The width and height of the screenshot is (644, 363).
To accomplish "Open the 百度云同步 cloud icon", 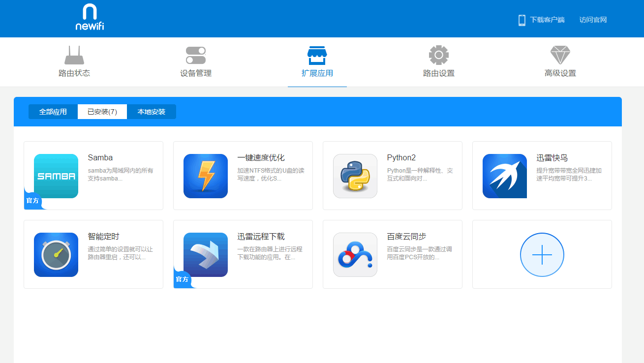I will (355, 255).
